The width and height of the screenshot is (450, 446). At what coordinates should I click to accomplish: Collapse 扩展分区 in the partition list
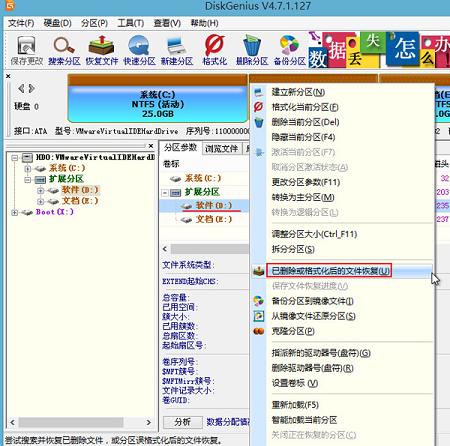(165, 193)
